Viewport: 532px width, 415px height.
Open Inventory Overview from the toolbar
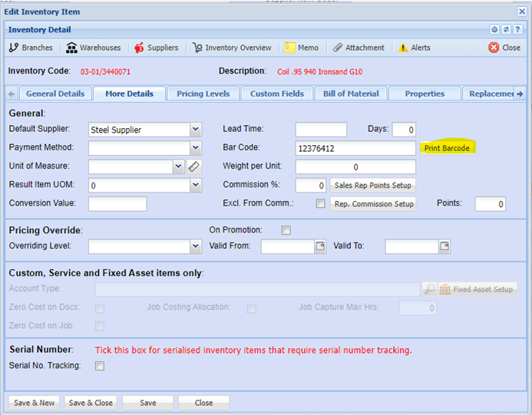[x=197, y=48]
